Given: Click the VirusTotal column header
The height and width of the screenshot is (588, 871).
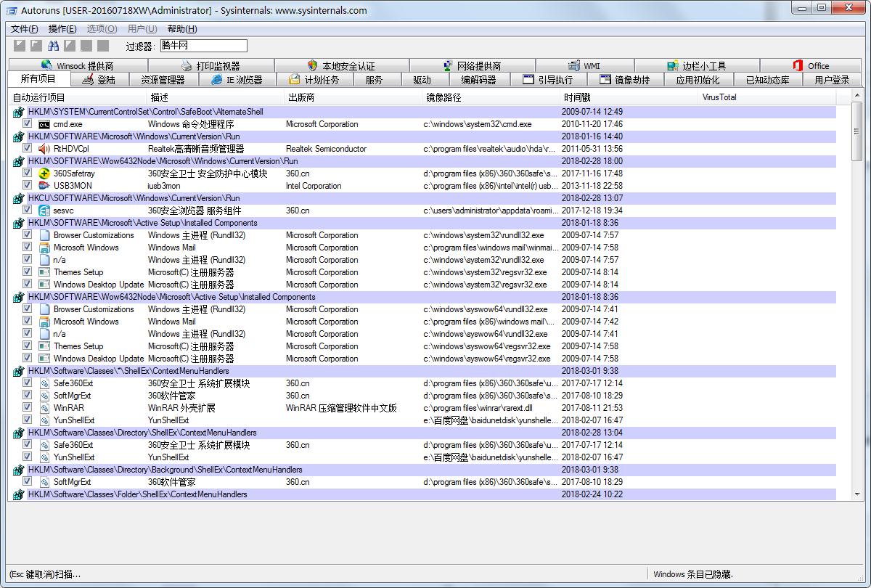Looking at the screenshot, I should coord(767,97).
